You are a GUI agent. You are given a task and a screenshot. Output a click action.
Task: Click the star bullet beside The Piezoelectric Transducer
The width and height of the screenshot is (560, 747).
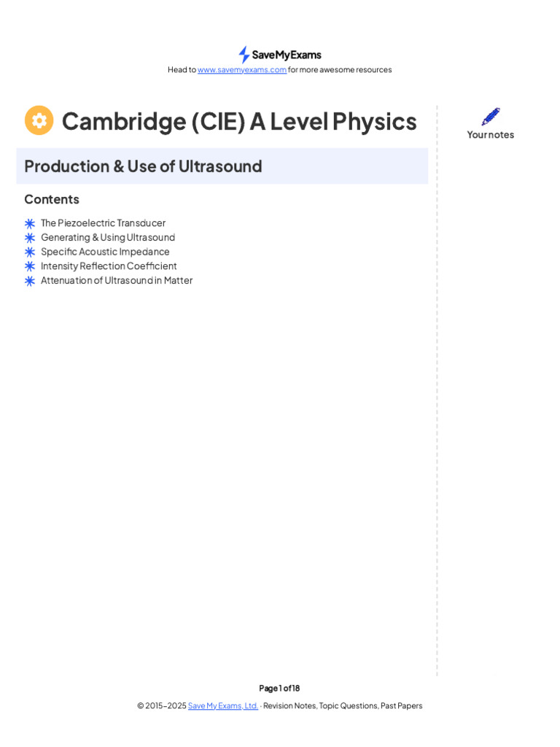coord(30,223)
